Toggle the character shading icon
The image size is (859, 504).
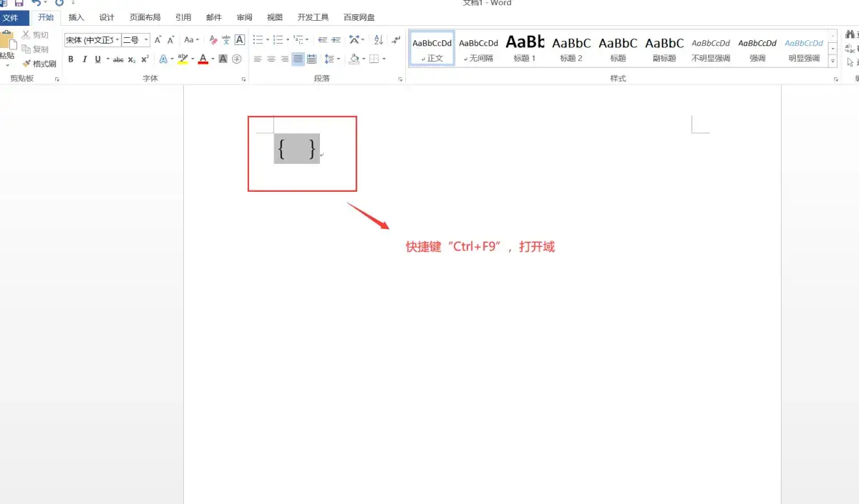pos(223,59)
